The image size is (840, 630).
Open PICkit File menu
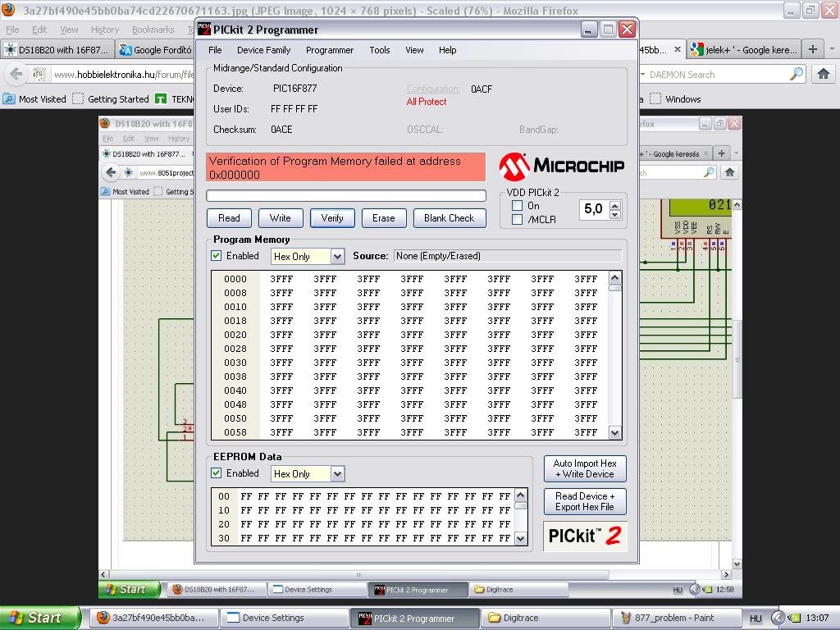tap(215, 50)
